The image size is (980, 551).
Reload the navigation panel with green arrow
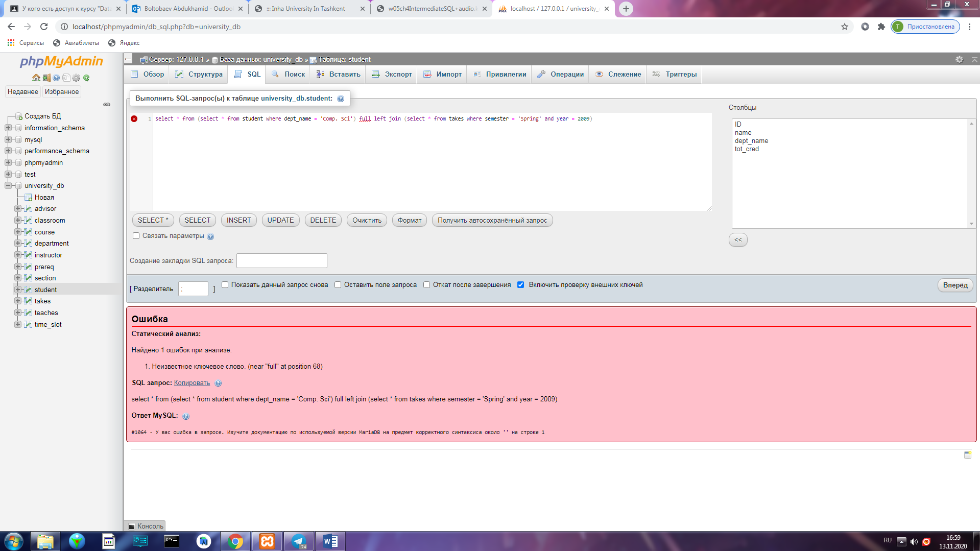[x=86, y=78]
